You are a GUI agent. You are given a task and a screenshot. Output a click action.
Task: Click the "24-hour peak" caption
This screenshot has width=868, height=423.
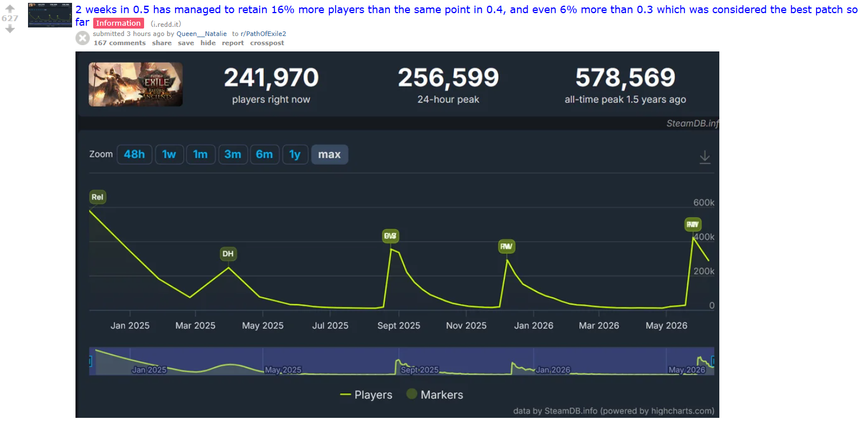click(x=448, y=99)
